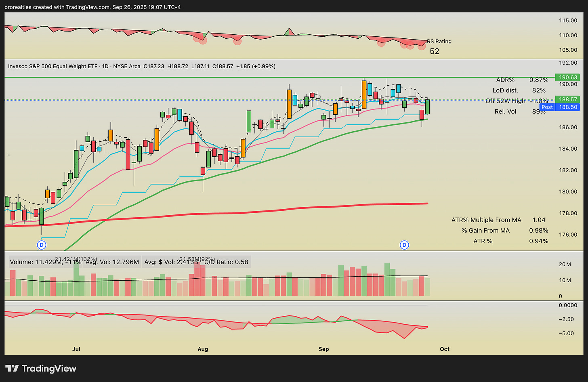Viewport: 588px width, 382px height.
Task: Click the Aug label on time axis
Action: (x=203, y=349)
